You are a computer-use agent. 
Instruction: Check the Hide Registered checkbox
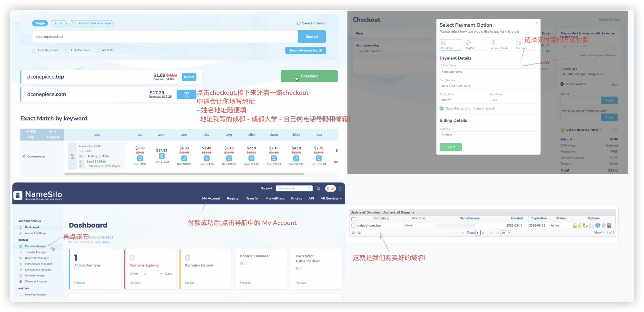(34, 50)
